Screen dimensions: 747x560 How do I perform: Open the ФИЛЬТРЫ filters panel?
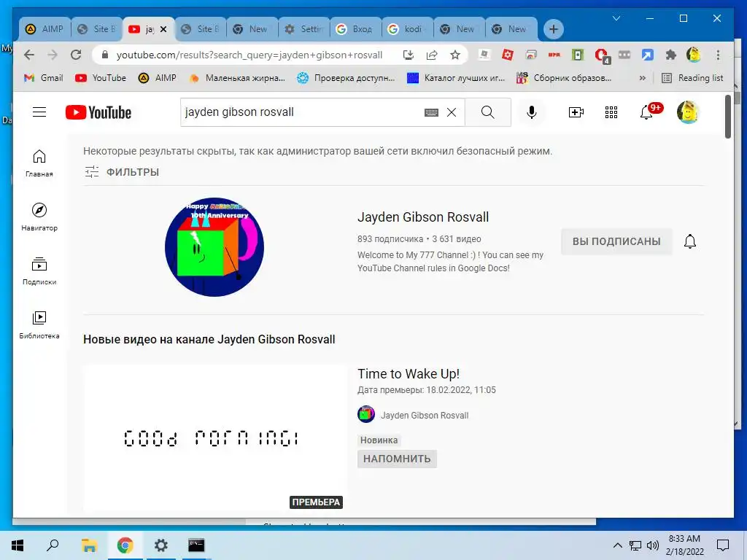click(x=122, y=172)
